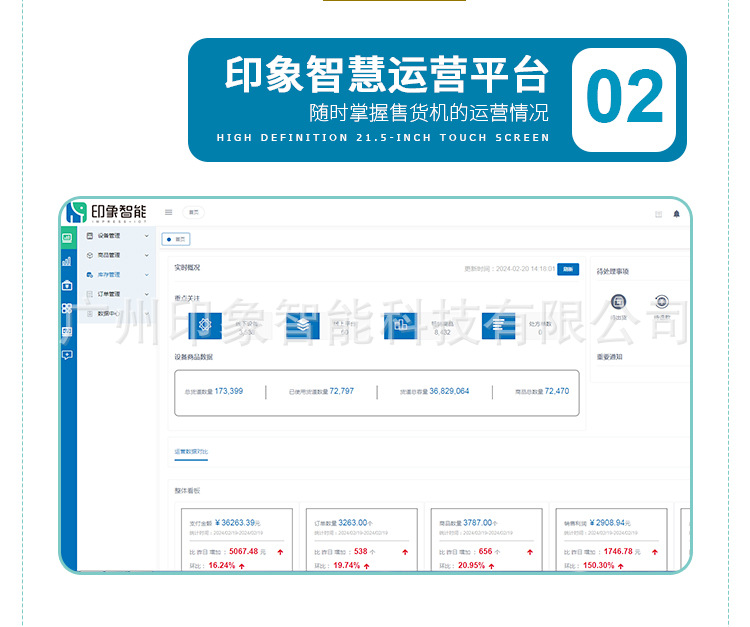The height and width of the screenshot is (627, 750).
Task: Open the bar chart icon in sidebar rail
Action: tap(67, 261)
